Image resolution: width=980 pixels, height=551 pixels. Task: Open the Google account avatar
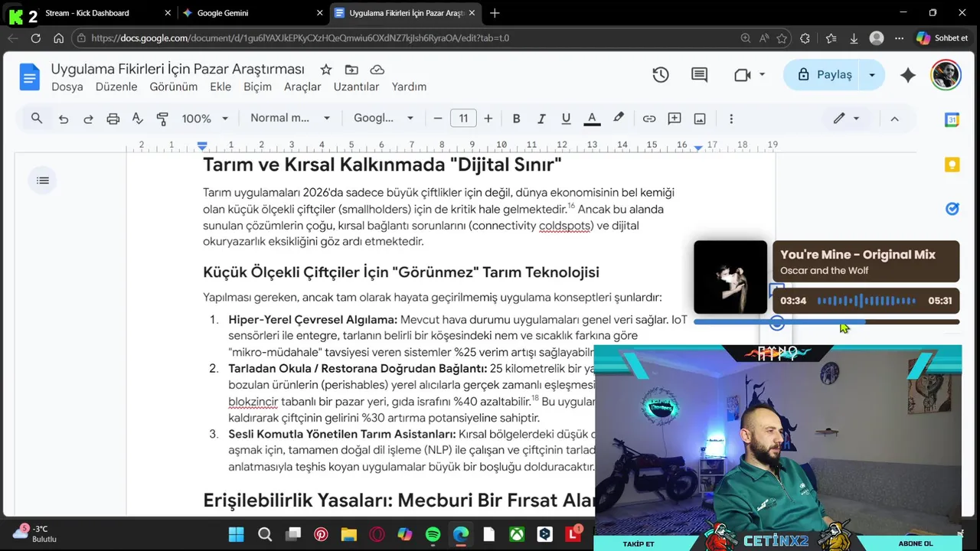click(x=946, y=75)
